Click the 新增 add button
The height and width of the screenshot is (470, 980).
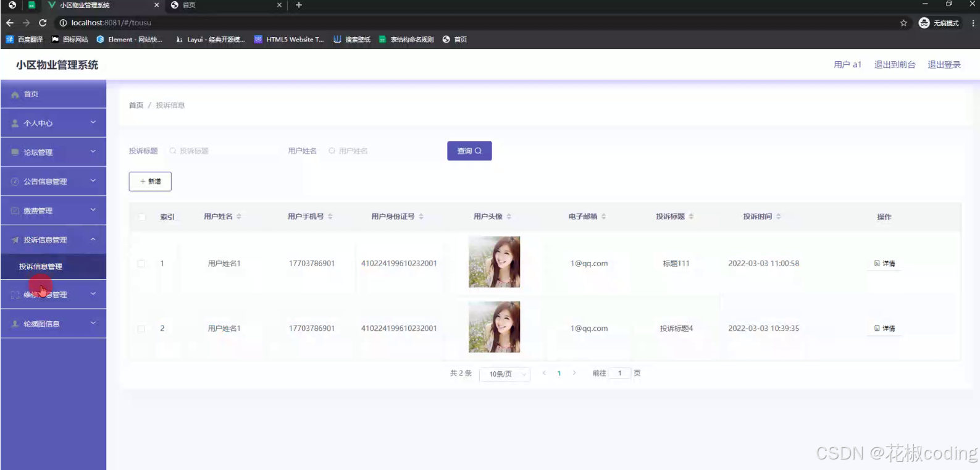[x=150, y=182]
